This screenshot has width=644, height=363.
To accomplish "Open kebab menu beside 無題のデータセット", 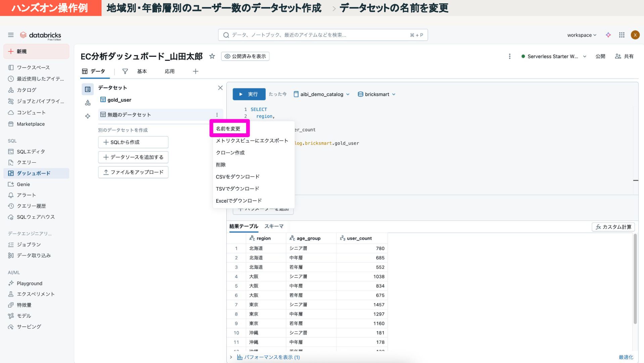I will tap(217, 115).
